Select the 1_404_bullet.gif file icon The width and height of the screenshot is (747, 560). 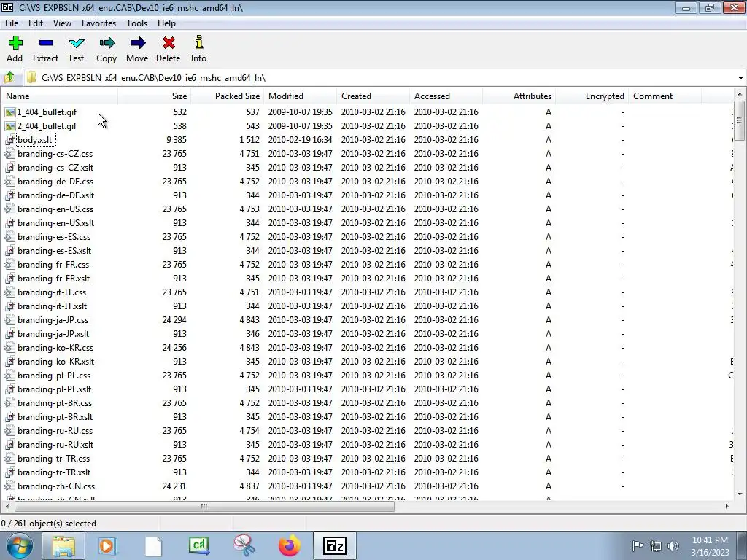pos(9,112)
